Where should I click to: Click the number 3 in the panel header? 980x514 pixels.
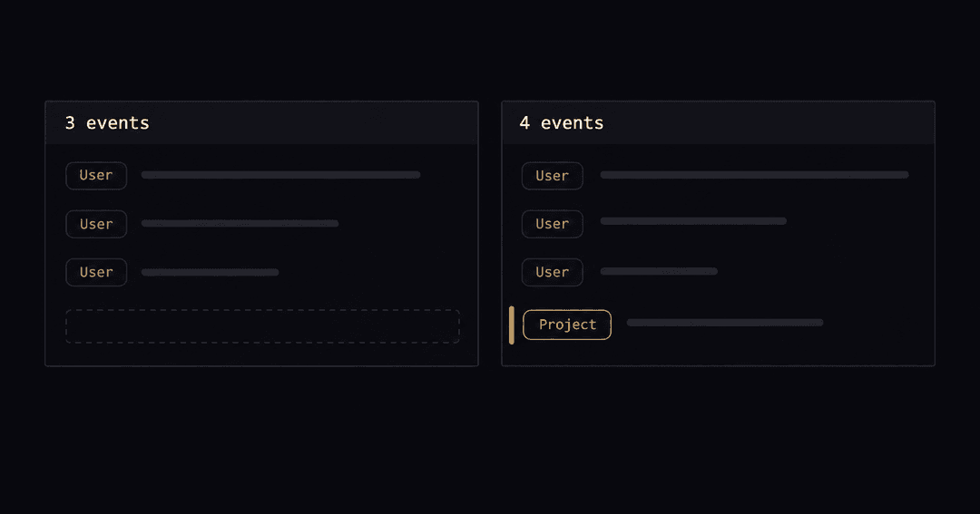[x=70, y=123]
